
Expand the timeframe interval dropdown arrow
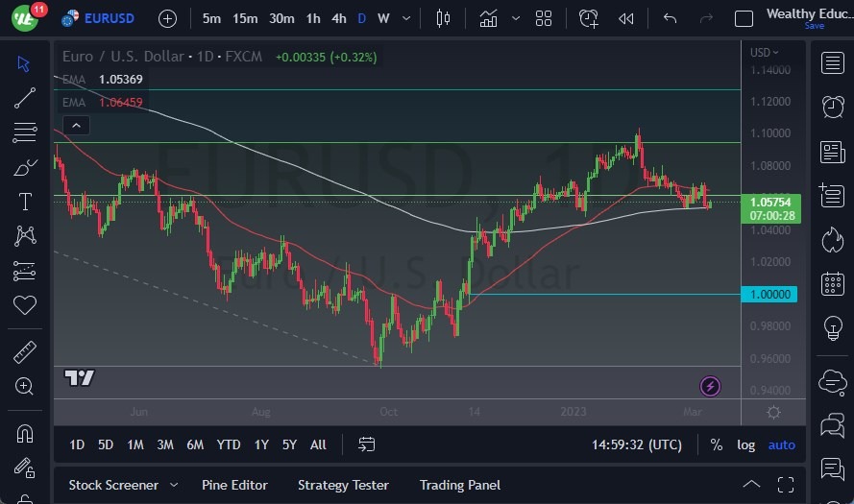[x=409, y=18]
